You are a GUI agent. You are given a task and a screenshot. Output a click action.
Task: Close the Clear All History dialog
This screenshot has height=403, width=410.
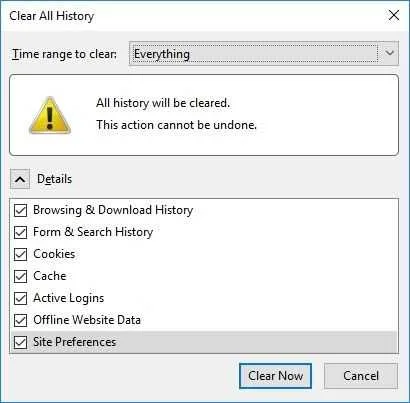pyautogui.click(x=394, y=15)
